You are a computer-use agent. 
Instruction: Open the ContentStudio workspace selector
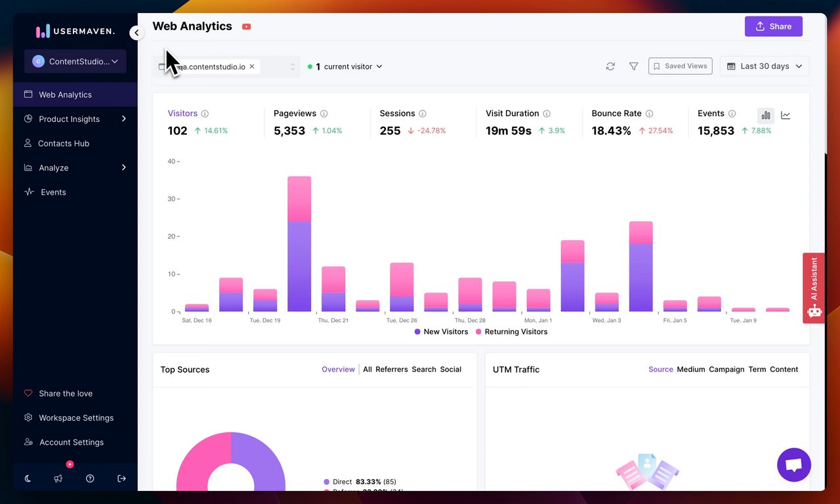pyautogui.click(x=75, y=61)
